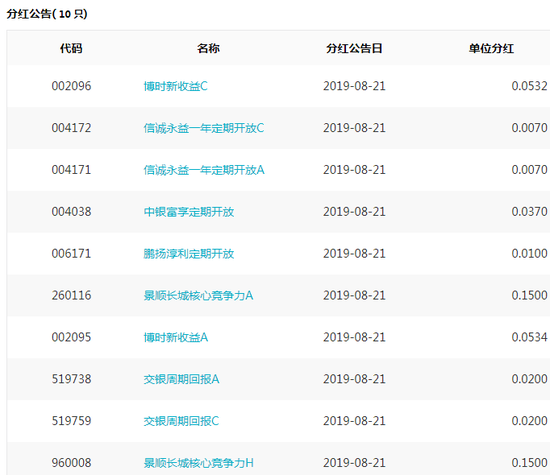Open fund link 交银周期回报C

coord(181,421)
